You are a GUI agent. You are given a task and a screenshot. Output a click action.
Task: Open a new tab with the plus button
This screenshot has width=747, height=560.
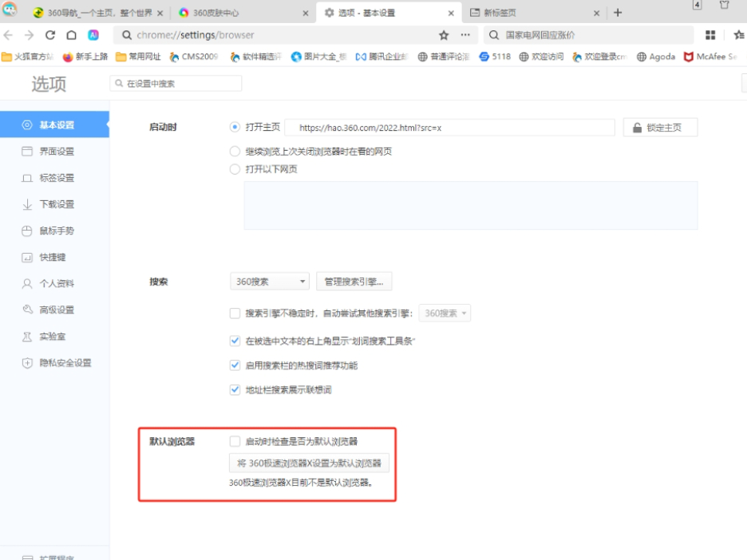click(618, 13)
